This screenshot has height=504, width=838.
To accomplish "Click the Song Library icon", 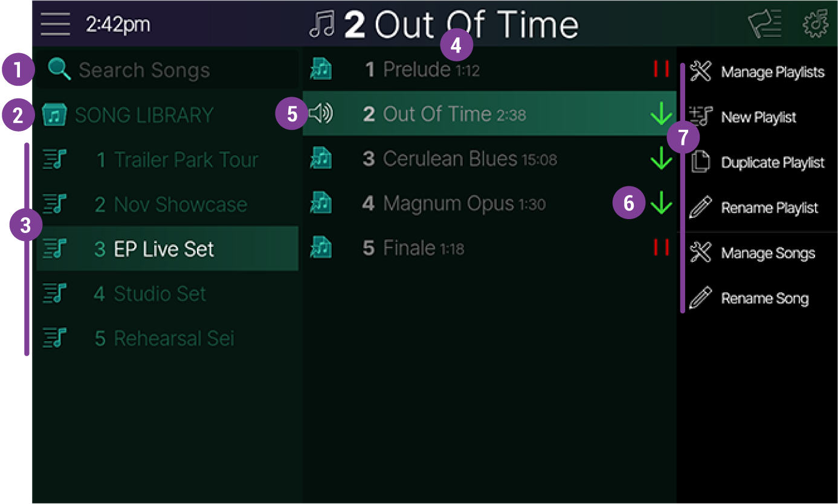I will 54,115.
